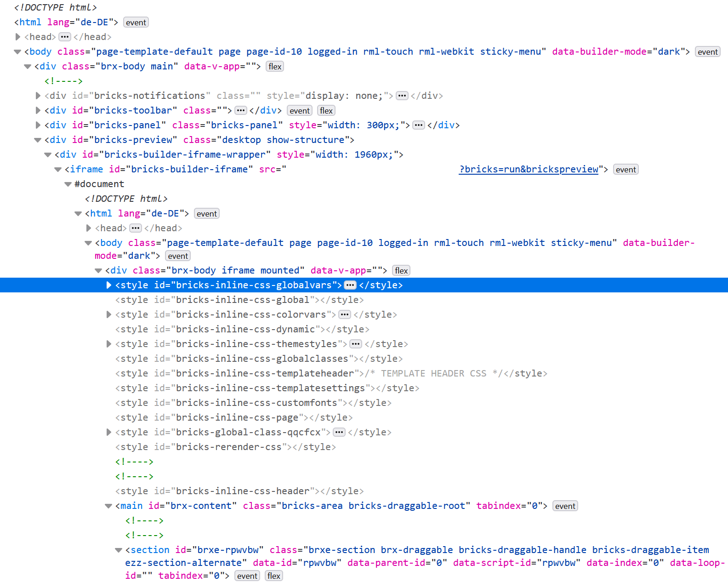Expand the bricks-inline-css-themestyles style
This screenshot has height=582, width=728.
pos(109,344)
